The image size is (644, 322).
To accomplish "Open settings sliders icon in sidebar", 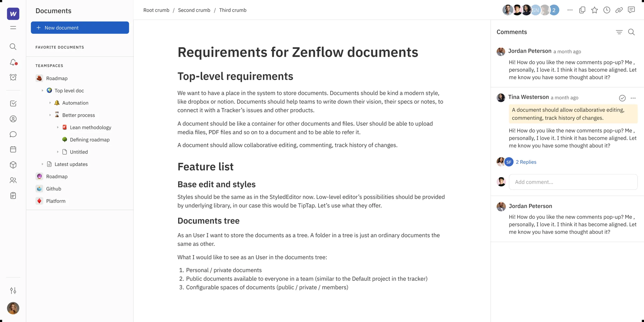I will coord(13,290).
